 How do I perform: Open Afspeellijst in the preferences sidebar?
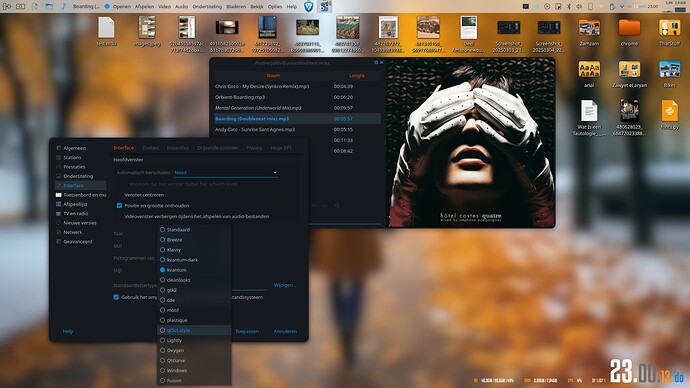[x=75, y=204]
